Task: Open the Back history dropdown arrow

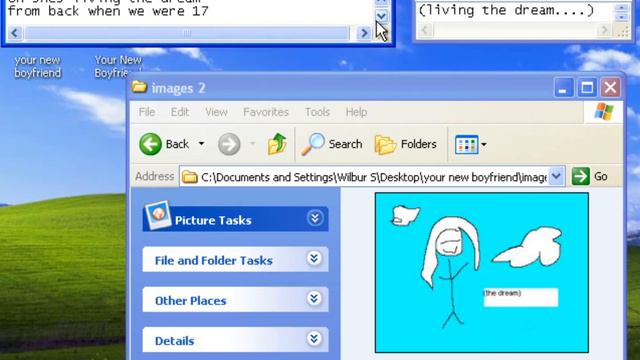Action: (x=201, y=144)
